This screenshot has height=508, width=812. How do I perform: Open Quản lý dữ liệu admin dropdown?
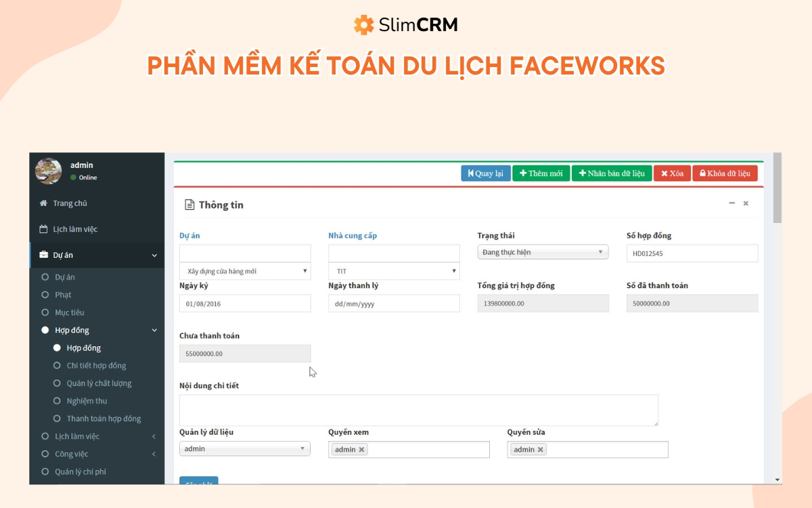point(245,448)
